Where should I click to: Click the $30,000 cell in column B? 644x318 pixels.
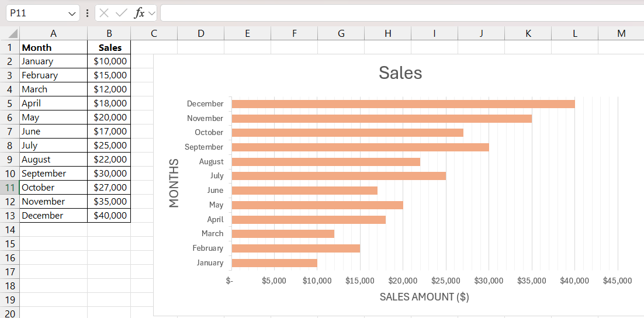[x=109, y=173]
